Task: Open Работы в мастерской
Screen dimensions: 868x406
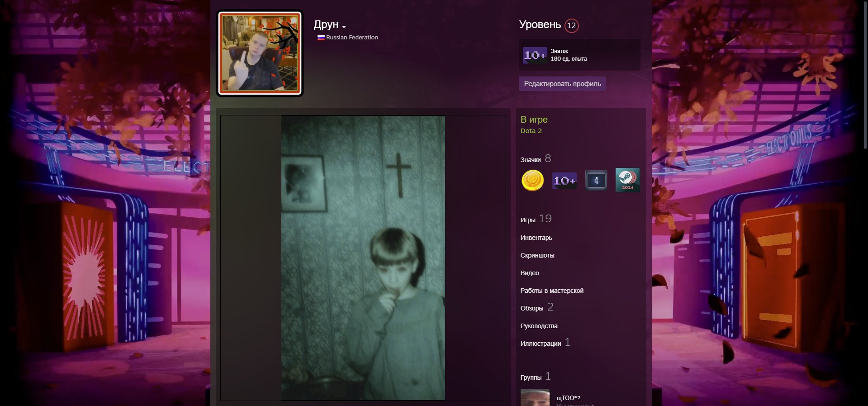Action: pos(552,291)
